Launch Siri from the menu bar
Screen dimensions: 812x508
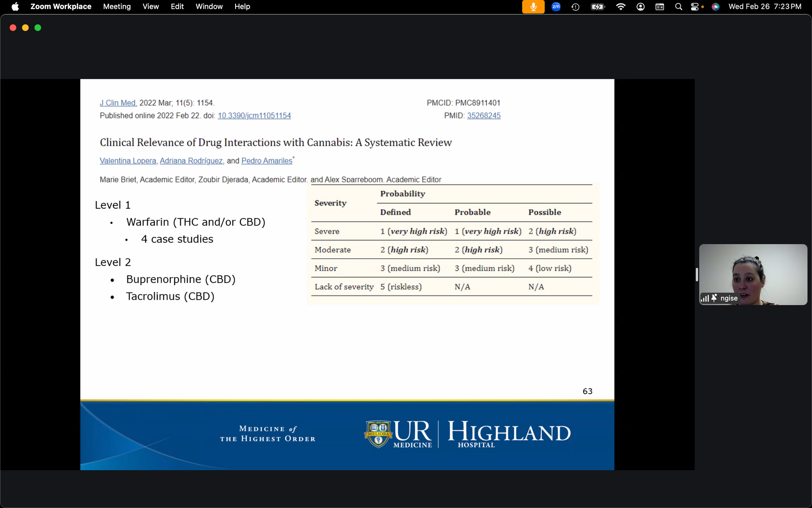(715, 7)
